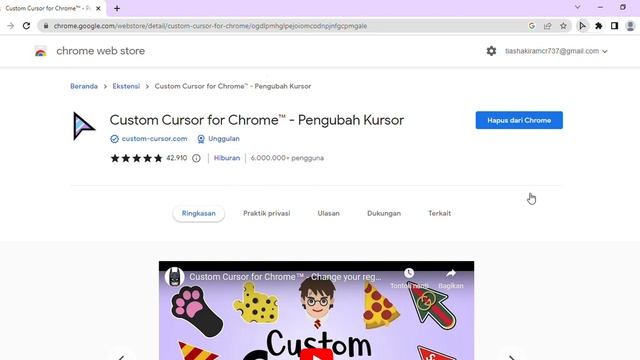Open the Dukungan tab
Viewport: 640px width, 360px height.
coord(384,213)
